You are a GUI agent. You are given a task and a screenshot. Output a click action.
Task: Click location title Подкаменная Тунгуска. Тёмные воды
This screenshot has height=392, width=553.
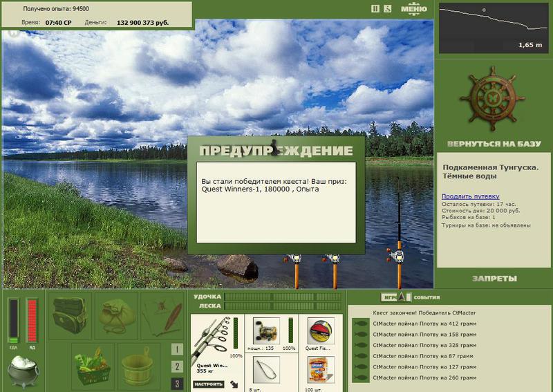coord(491,171)
